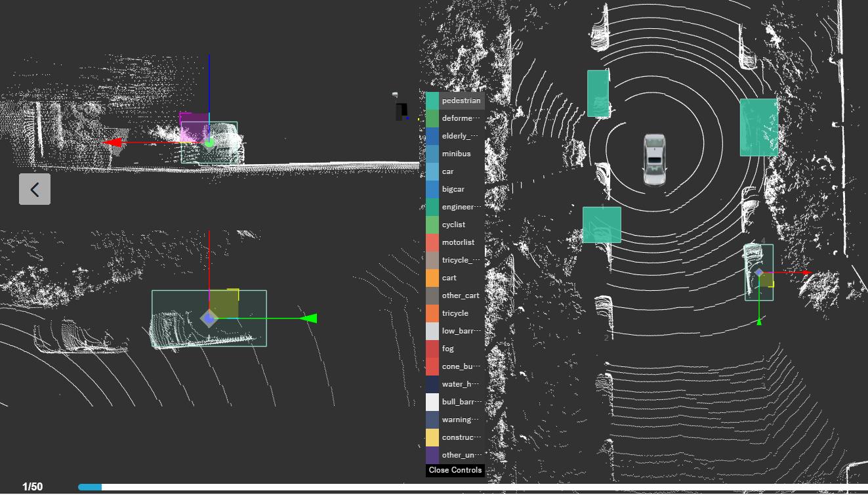Select the motorlist label class
The width and height of the screenshot is (868, 495).
click(x=455, y=242)
